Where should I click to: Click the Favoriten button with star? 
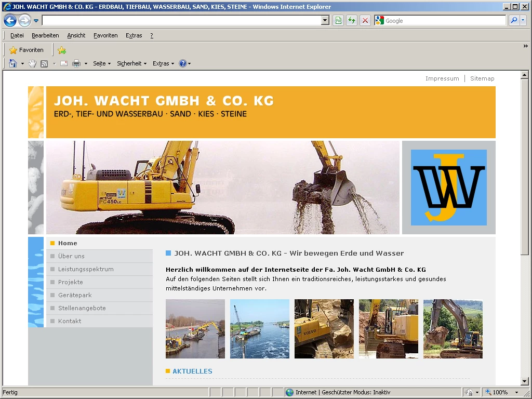[26, 50]
